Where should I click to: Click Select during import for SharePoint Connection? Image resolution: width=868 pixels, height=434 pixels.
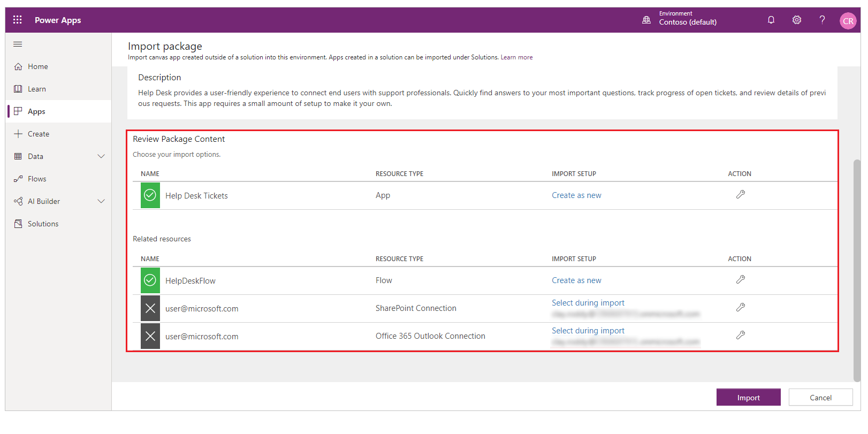(x=588, y=303)
